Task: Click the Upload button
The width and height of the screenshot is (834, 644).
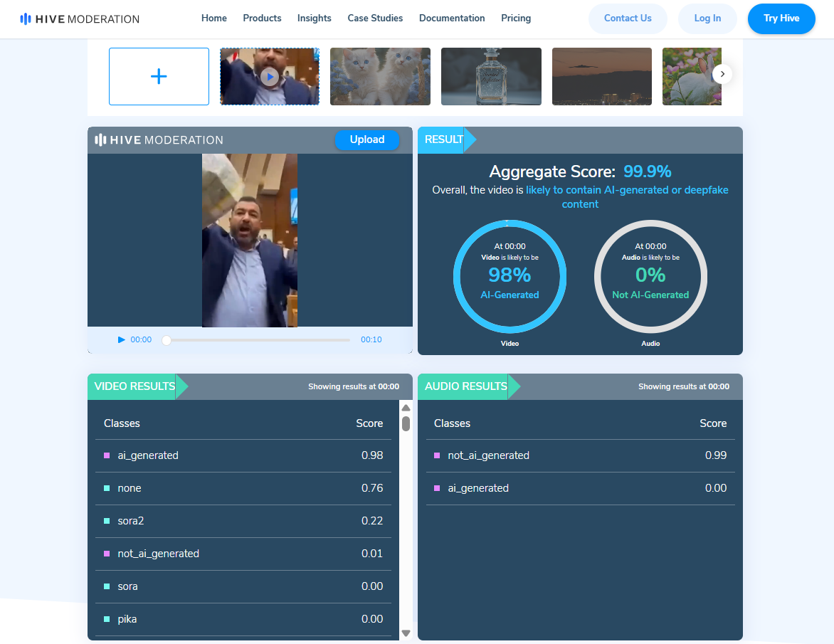Action: pos(367,140)
